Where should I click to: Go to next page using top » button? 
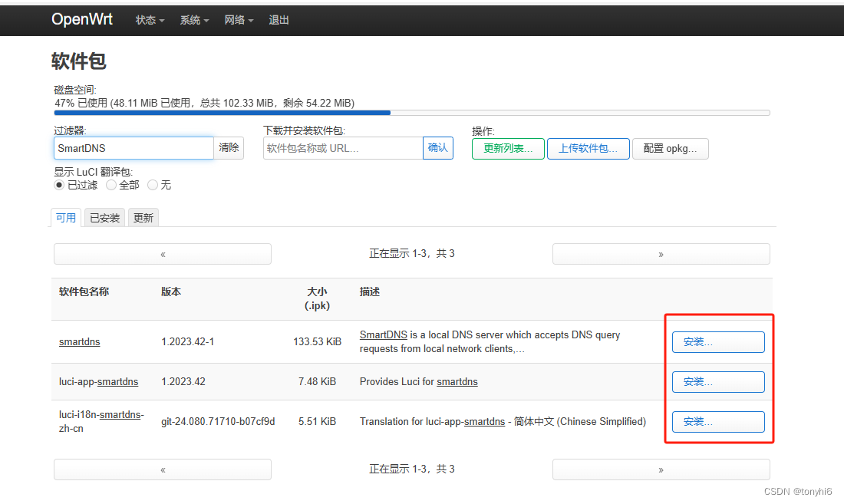coord(661,254)
